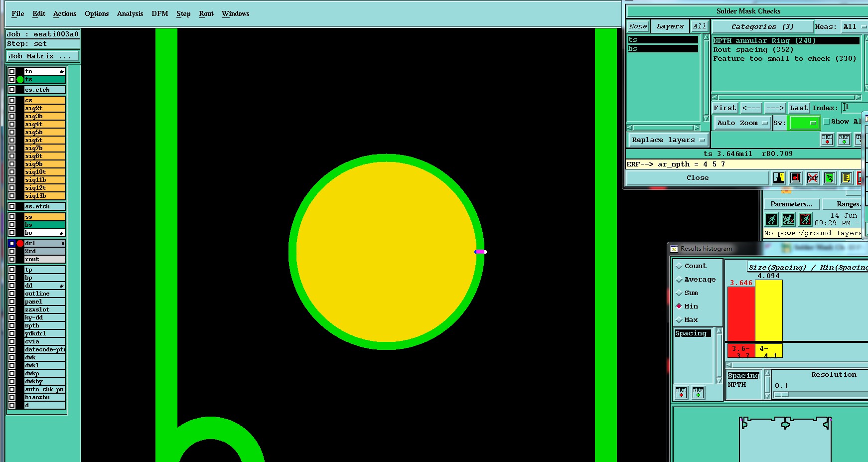This screenshot has width=868, height=462.
Task: Open the Meas All dropdown
Action: [854, 27]
